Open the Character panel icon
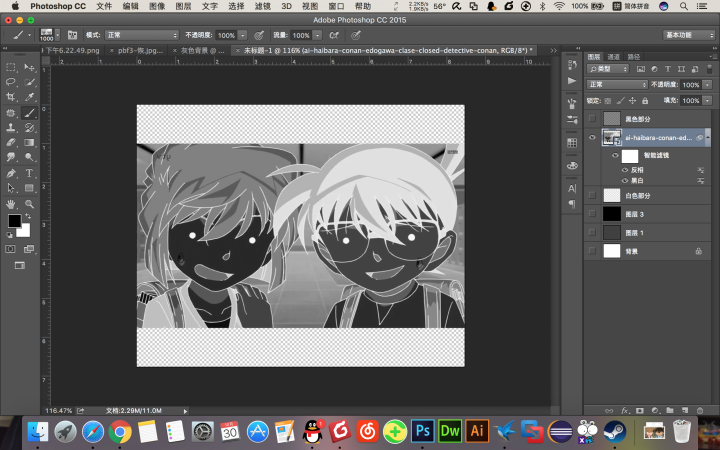The height and width of the screenshot is (450, 720). tap(572, 188)
